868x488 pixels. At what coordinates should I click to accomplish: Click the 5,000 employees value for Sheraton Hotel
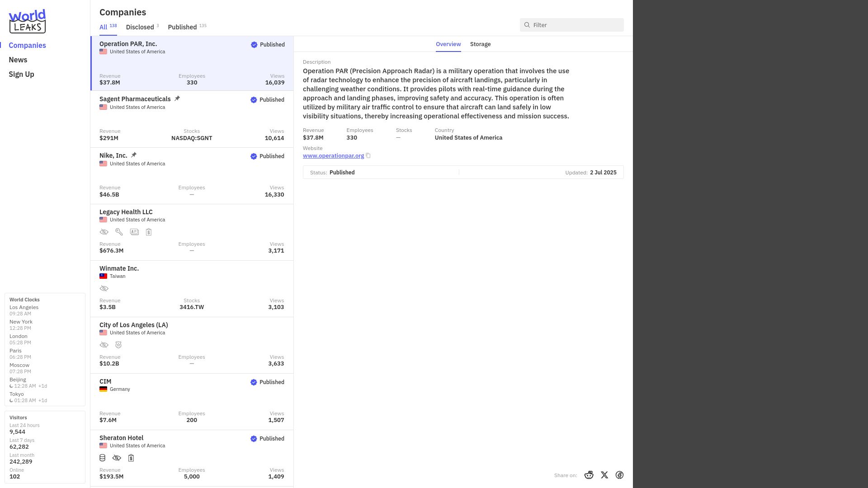(x=192, y=477)
